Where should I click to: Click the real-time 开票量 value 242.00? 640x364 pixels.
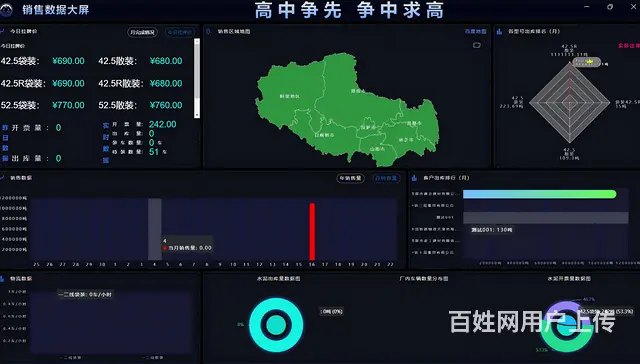(162, 124)
